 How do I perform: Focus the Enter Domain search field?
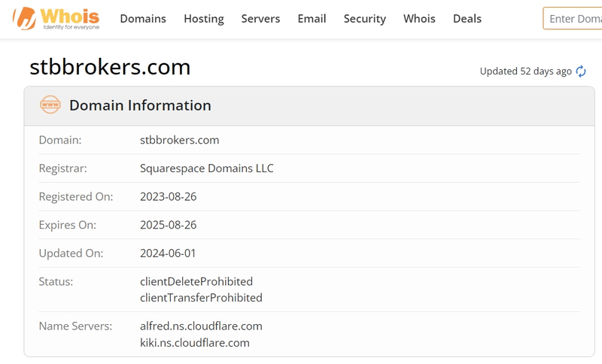click(573, 19)
